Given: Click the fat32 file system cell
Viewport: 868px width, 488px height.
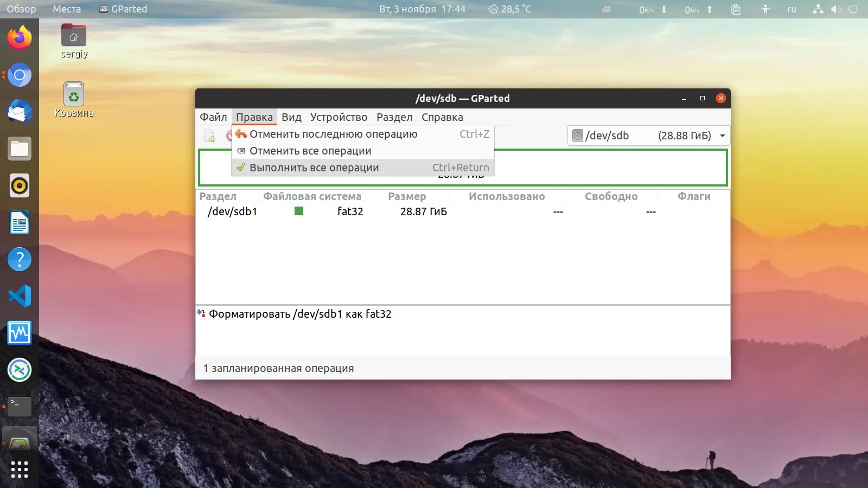Looking at the screenshot, I should point(350,211).
